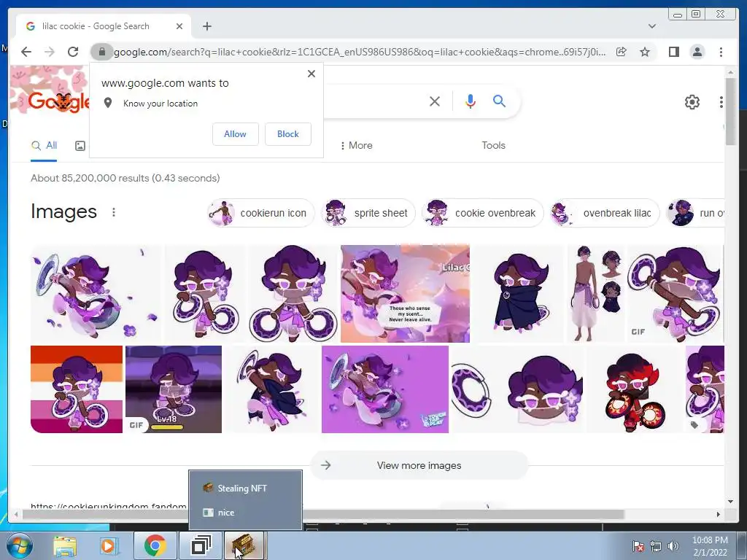747x560 pixels.
Task: Click the stacked windows taskbar icon
Action: pyautogui.click(x=201, y=545)
